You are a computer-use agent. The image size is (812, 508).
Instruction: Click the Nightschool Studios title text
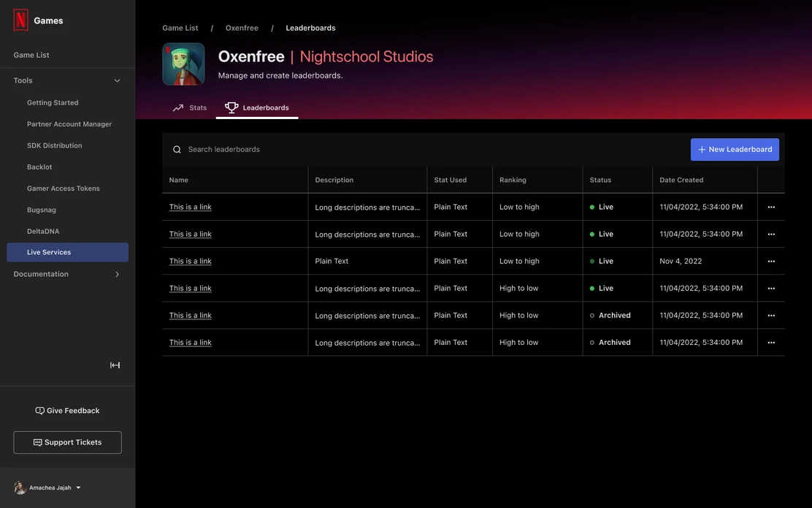366,56
